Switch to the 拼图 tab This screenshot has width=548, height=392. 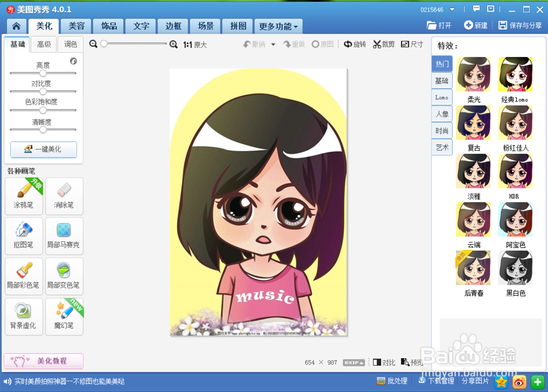[x=238, y=26]
